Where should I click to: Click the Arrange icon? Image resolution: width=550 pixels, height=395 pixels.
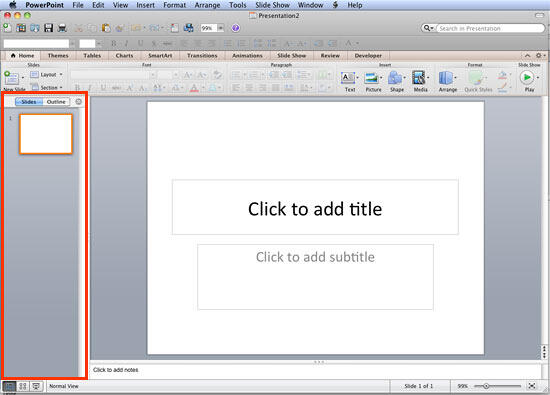(x=445, y=78)
